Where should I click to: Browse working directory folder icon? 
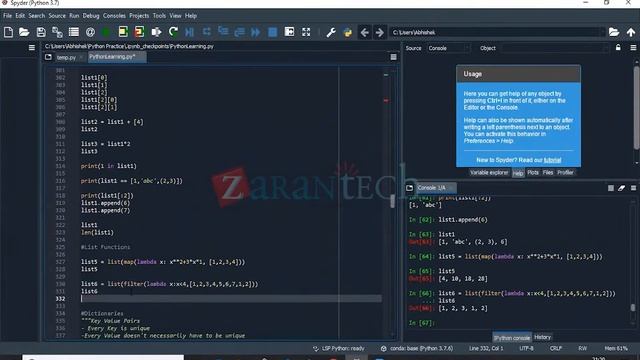(x=613, y=32)
